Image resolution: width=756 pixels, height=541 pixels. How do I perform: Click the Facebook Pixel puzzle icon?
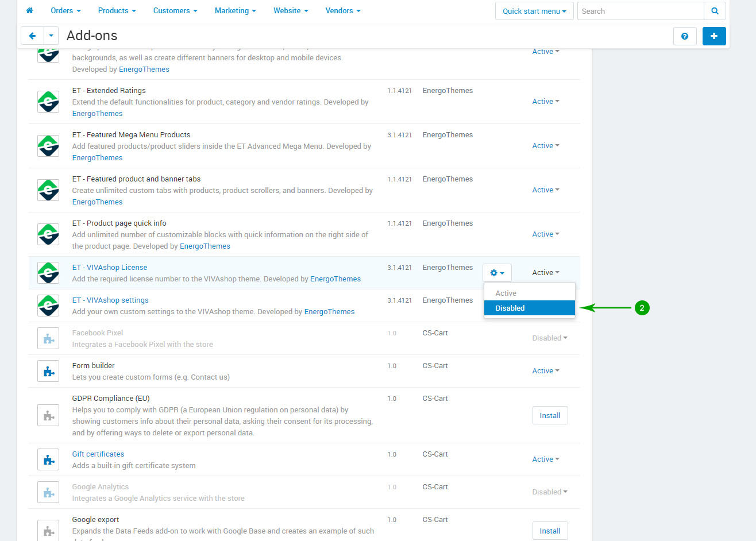(48, 338)
